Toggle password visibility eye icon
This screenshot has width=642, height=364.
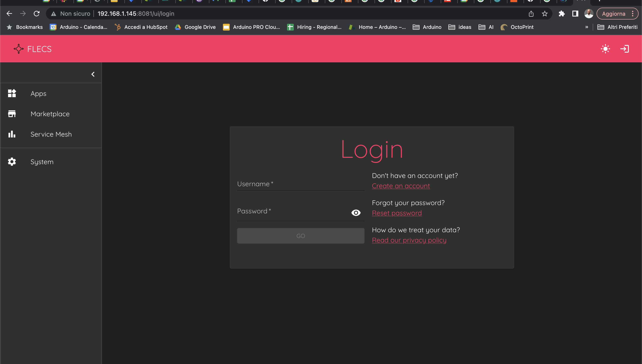click(356, 213)
